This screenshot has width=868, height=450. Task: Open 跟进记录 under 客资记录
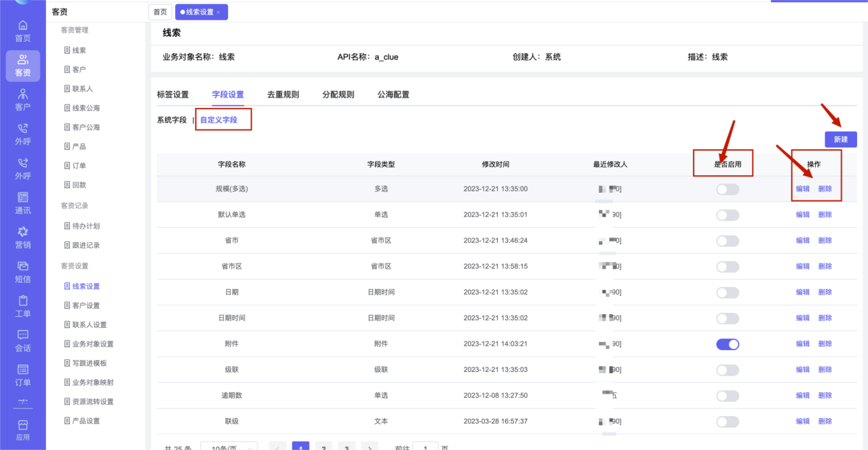(x=81, y=245)
